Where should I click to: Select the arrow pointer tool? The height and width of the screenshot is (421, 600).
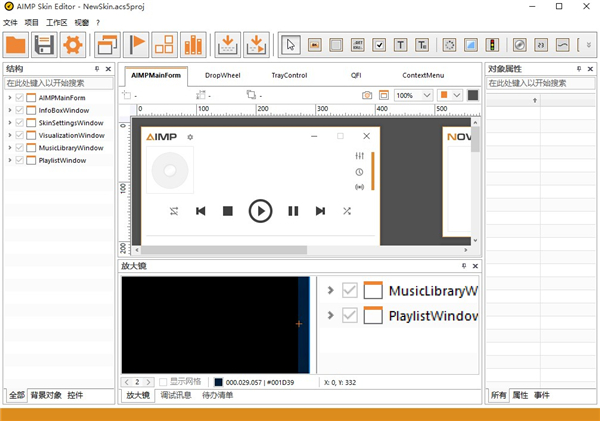(x=291, y=44)
